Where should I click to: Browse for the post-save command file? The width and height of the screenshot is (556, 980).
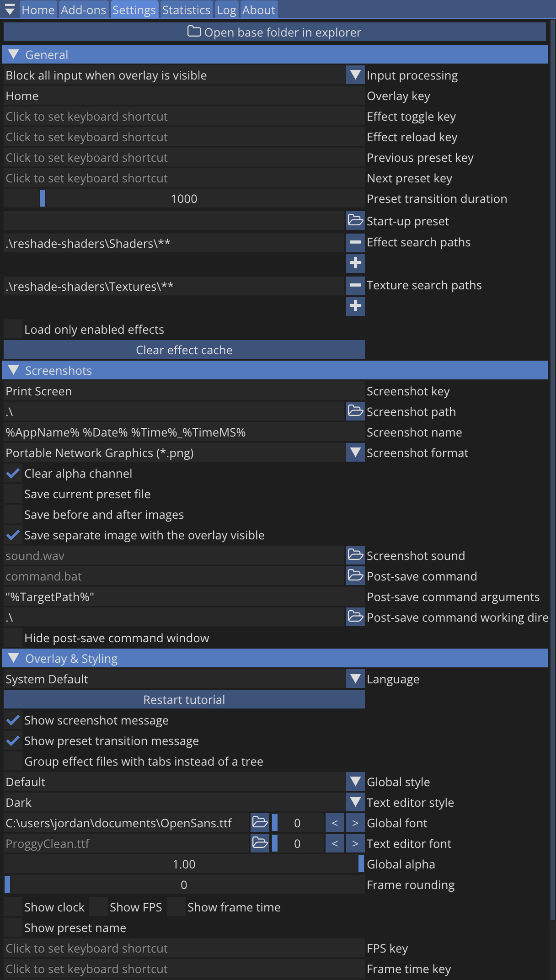tap(355, 576)
